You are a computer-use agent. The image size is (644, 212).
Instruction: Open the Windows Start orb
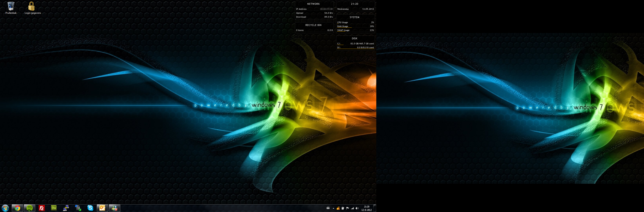click(5, 208)
